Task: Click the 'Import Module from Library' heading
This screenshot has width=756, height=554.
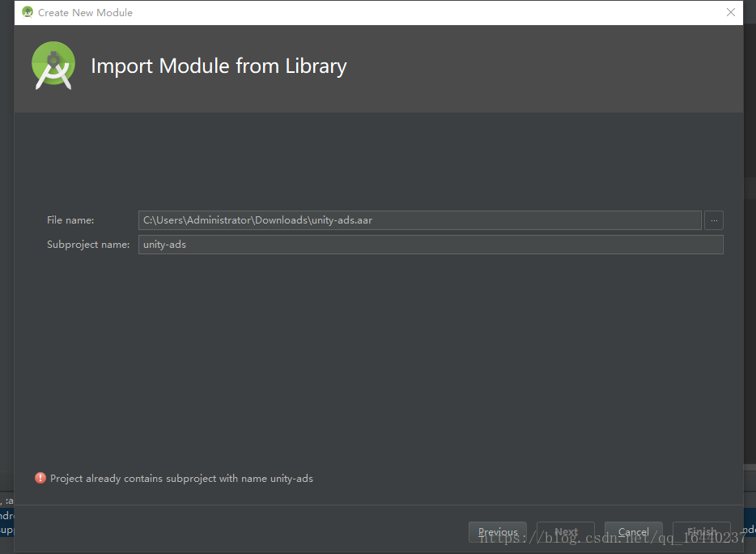Action: point(219,66)
